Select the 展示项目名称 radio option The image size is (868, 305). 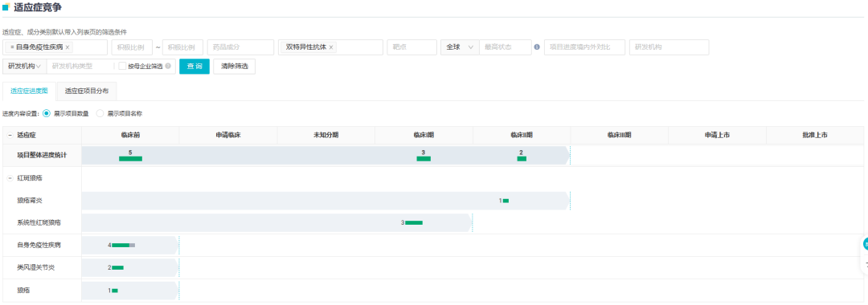(x=100, y=113)
